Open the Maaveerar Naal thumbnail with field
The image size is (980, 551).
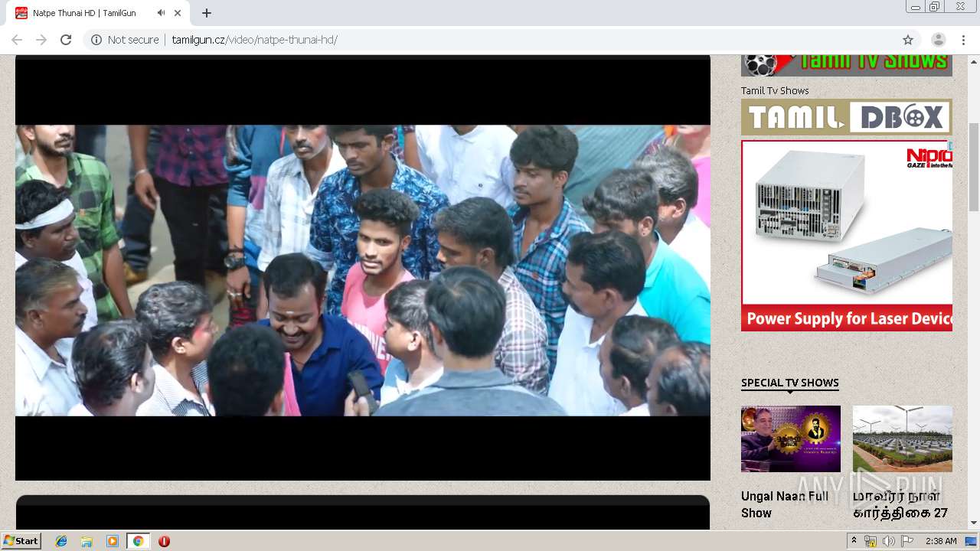903,439
